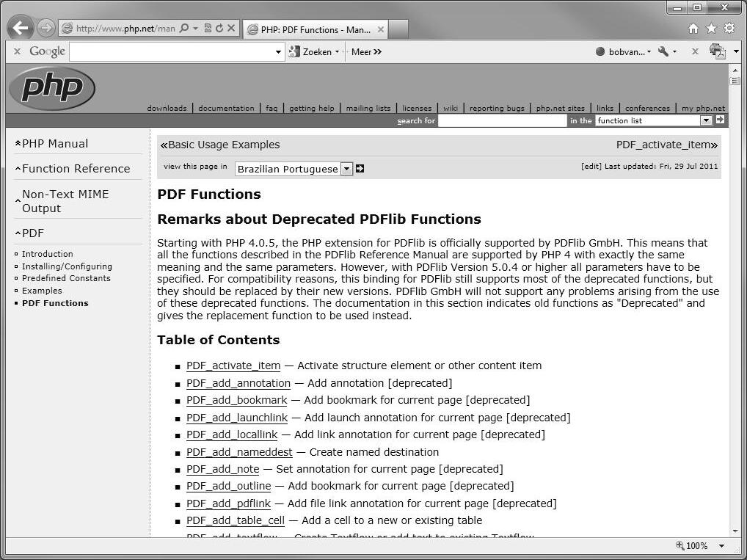
Task: Open the documentation navigation link
Action: tap(226, 108)
